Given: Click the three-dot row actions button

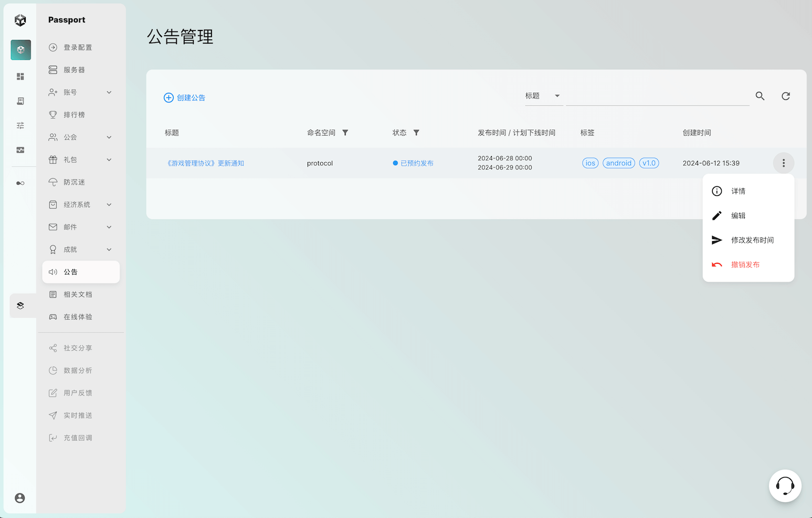Looking at the screenshot, I should 783,163.
